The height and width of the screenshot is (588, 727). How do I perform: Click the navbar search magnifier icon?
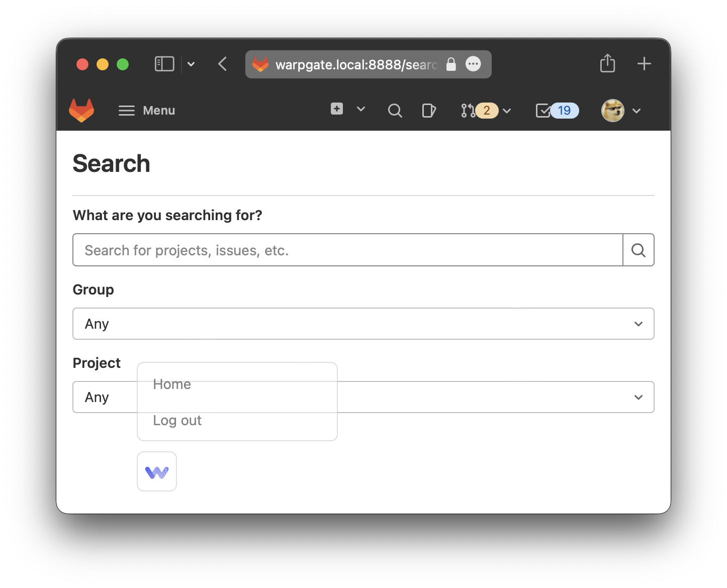coord(395,111)
